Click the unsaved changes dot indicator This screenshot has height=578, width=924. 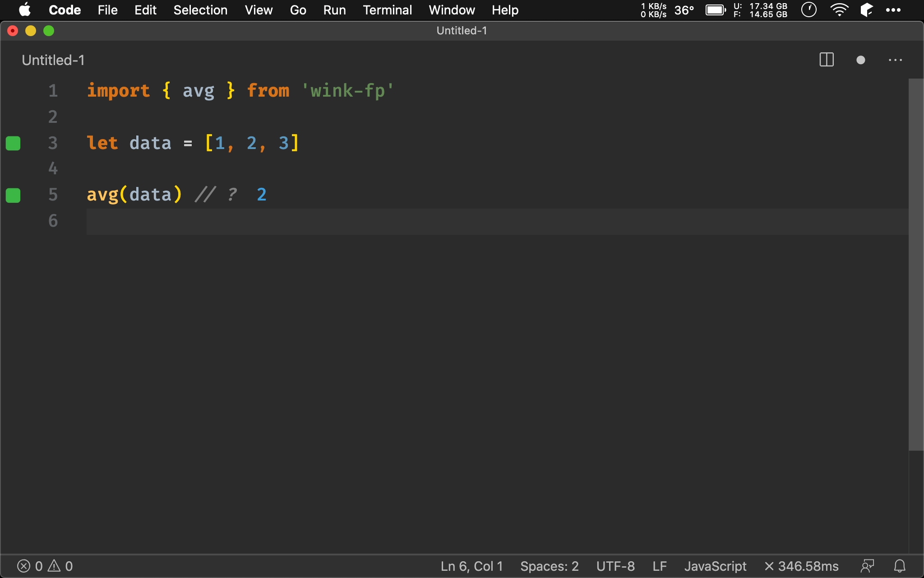click(860, 61)
